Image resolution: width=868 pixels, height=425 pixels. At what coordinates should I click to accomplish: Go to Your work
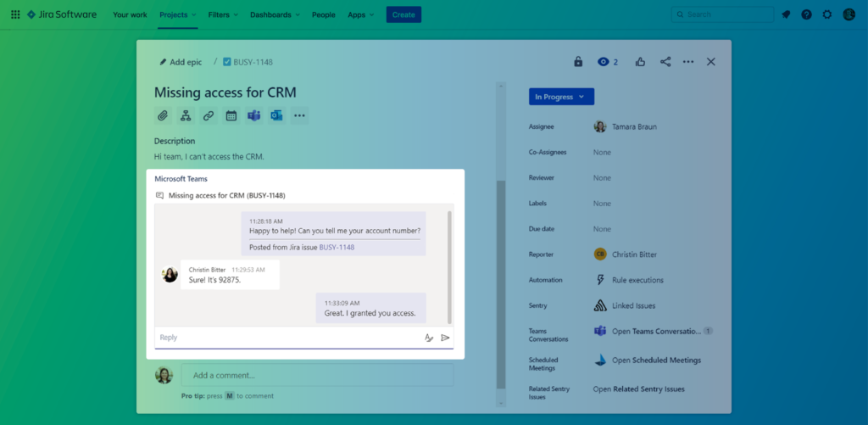coord(130,15)
